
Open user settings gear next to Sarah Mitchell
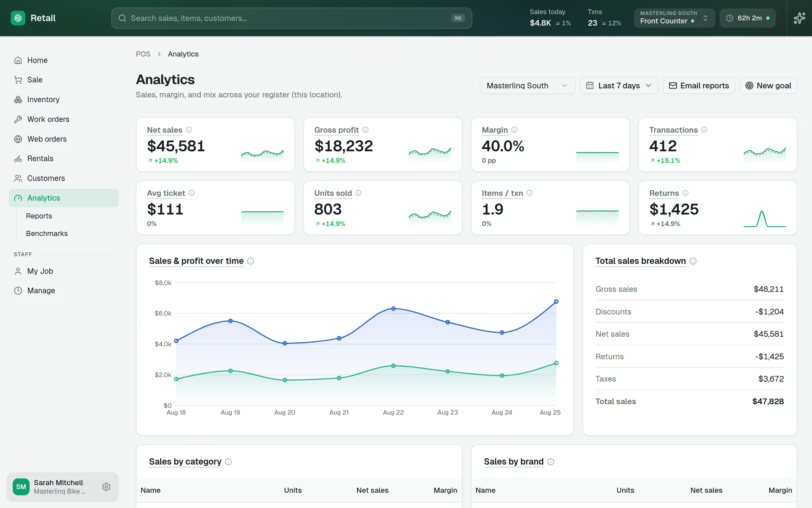(x=106, y=487)
